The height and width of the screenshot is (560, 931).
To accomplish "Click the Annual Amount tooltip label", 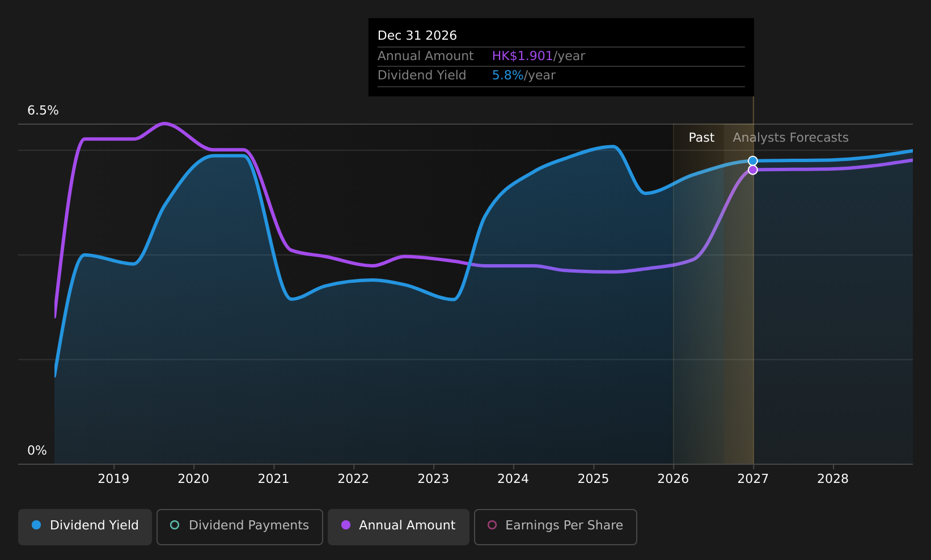I will 425,56.
